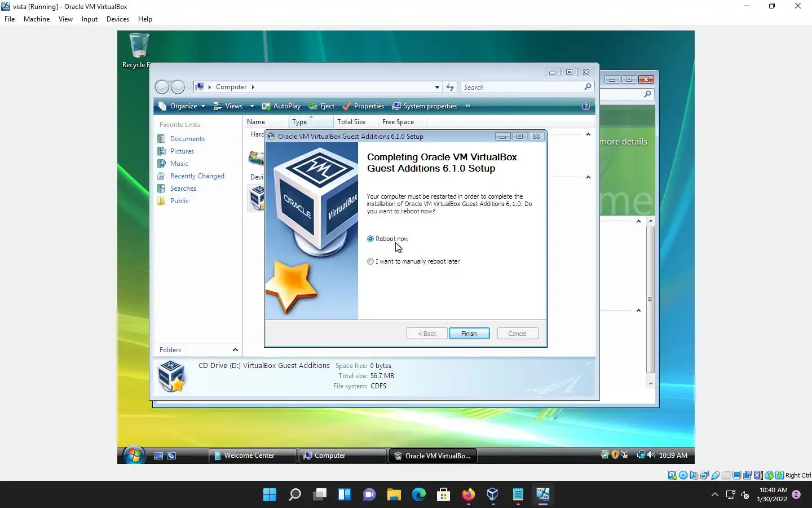
Task: Go back in Computer window
Action: [x=162, y=87]
